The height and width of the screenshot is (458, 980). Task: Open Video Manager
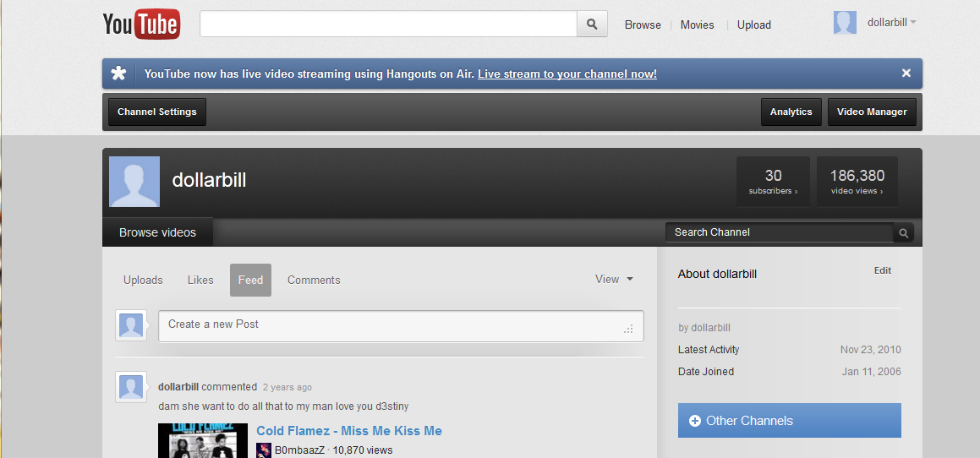(871, 112)
